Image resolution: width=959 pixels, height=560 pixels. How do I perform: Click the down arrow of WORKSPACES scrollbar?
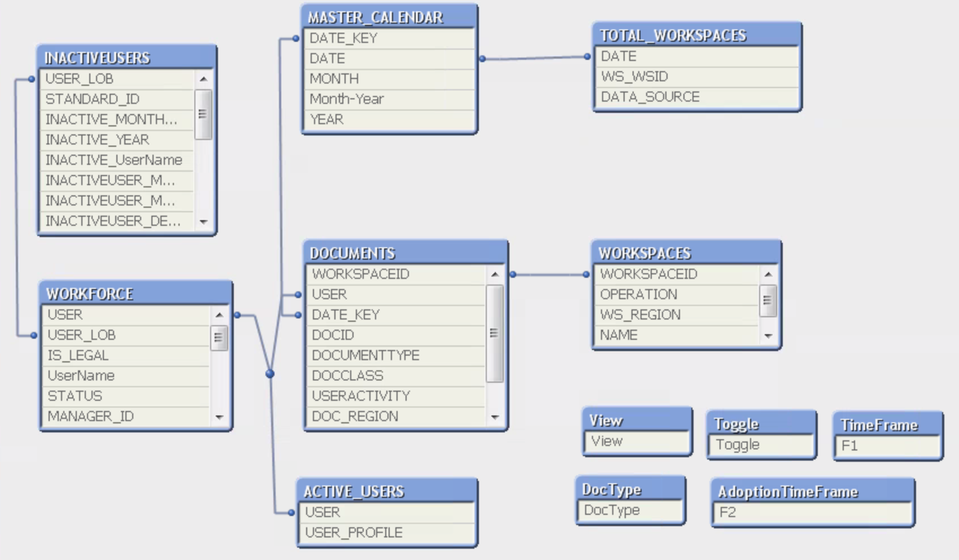[768, 336]
